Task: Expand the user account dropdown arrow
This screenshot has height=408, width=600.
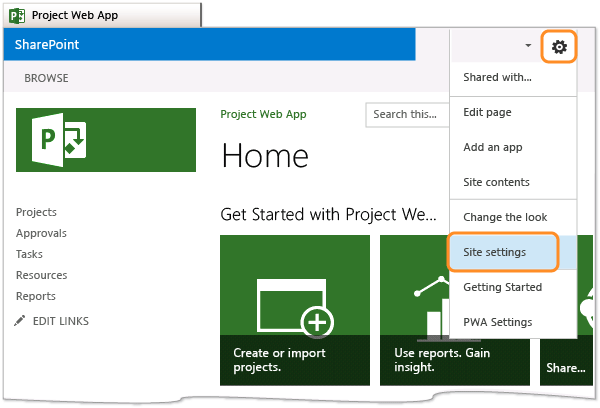Action: 528,45
